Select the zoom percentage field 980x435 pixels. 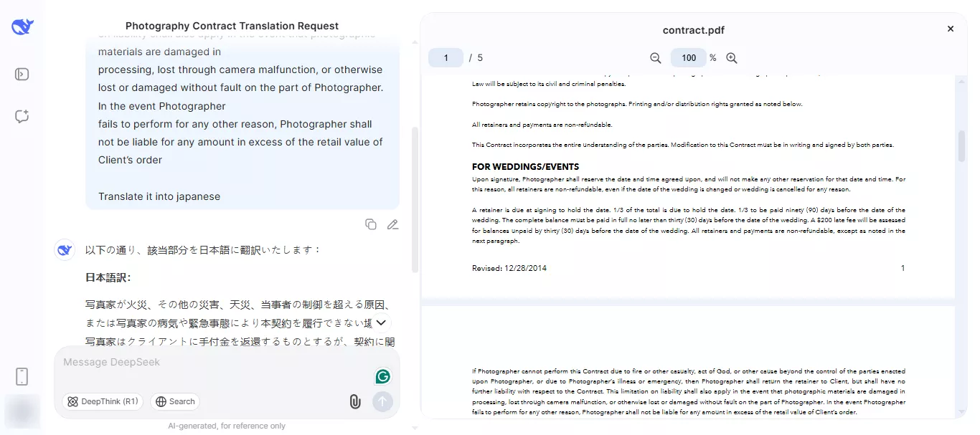[x=688, y=57]
